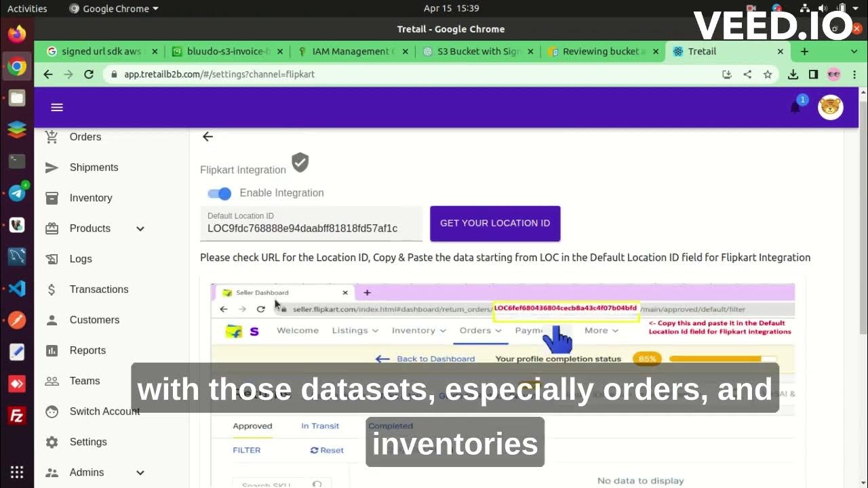Viewport: 868px width, 488px height.
Task: Click the Customers person icon
Action: (52, 320)
